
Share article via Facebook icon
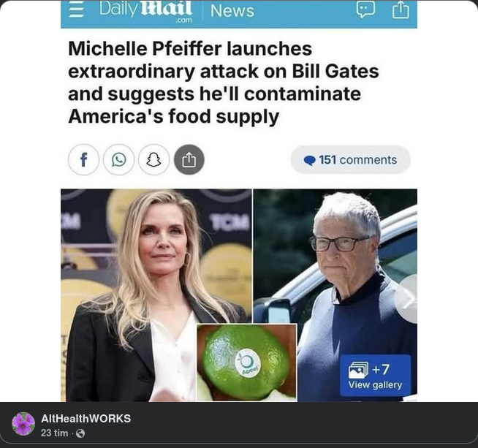pyautogui.click(x=83, y=160)
